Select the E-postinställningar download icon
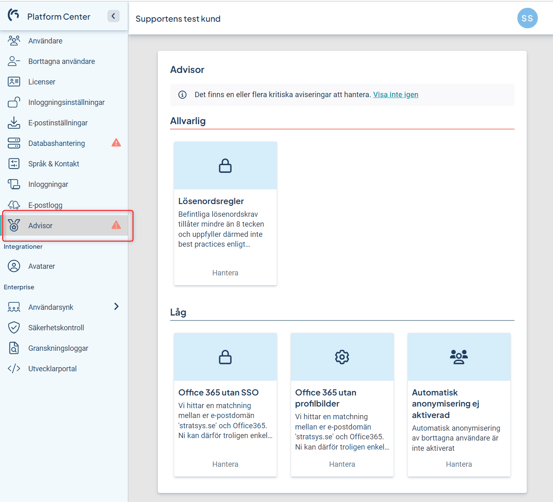The width and height of the screenshot is (553, 502). (x=14, y=122)
